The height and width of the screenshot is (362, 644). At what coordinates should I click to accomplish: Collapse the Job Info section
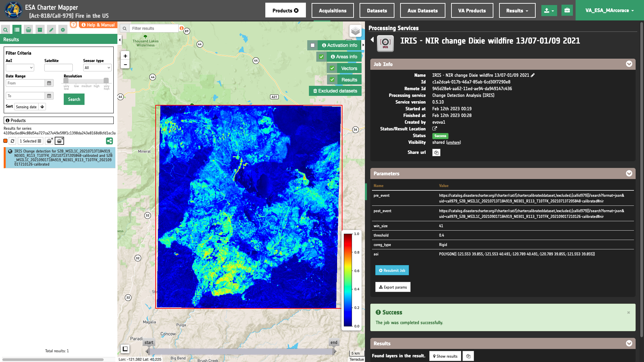(629, 64)
